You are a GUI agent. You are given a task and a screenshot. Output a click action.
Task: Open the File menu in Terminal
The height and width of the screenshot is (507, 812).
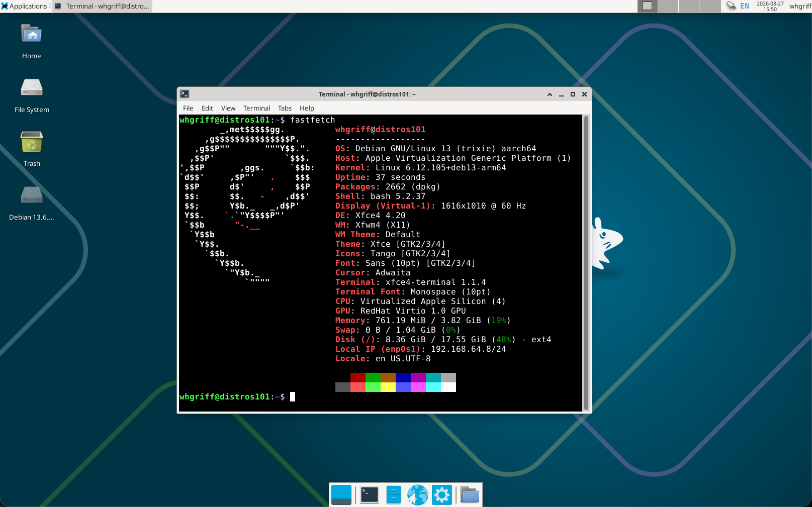[188, 108]
